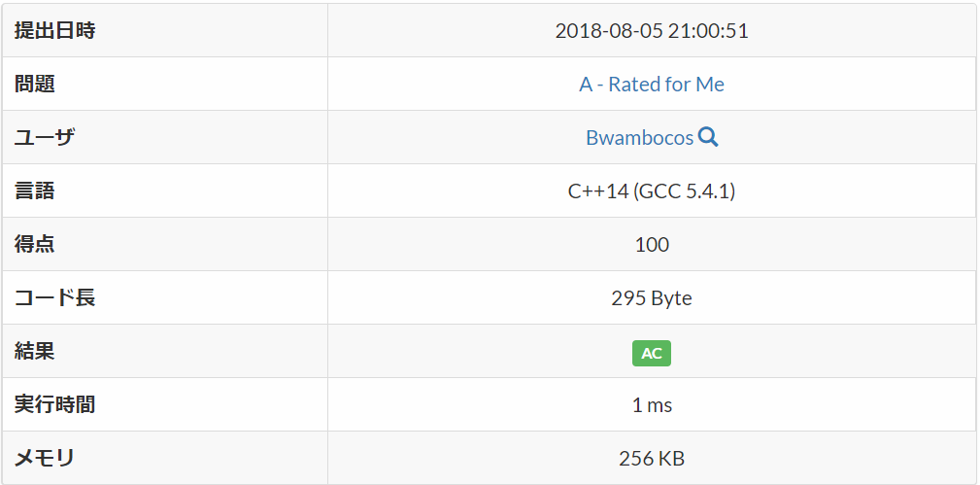Select the submission time 2018-08-05 21:00:51

coord(652,31)
